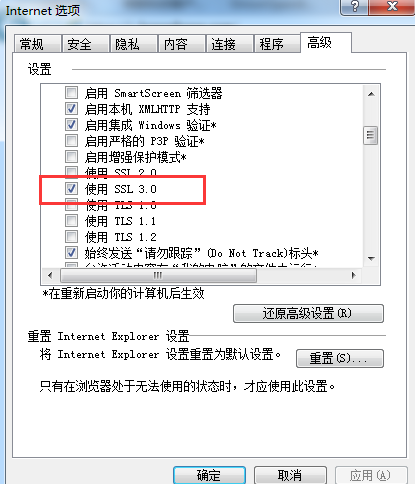The width and height of the screenshot is (415, 484).
Task: Click the 还原高级设置(R) button
Action: coord(308,313)
